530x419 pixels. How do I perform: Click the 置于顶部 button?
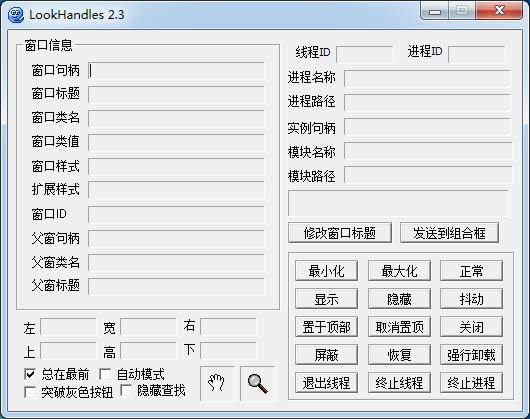coord(326,327)
